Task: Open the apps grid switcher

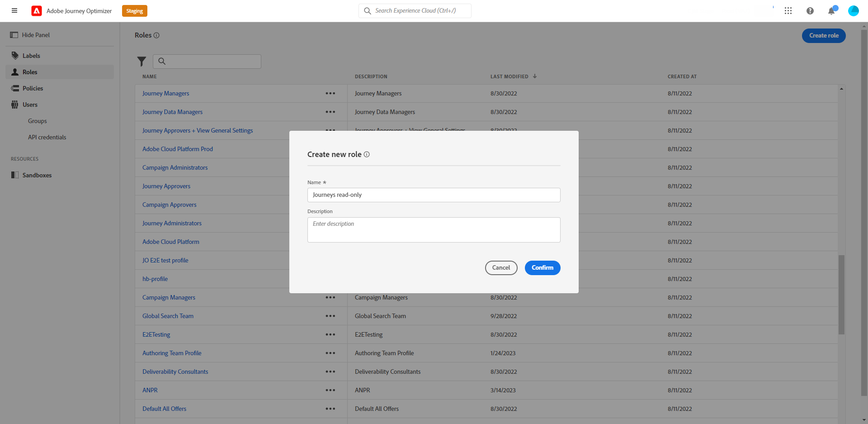Action: pos(788,11)
